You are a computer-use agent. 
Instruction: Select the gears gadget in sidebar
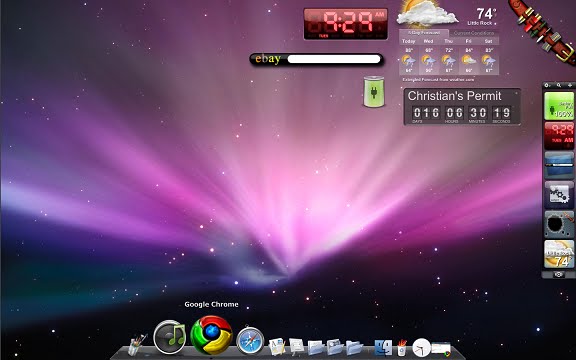[559, 195]
